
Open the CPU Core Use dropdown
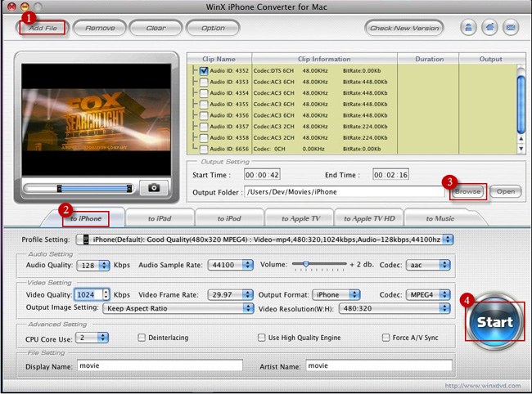92,338
